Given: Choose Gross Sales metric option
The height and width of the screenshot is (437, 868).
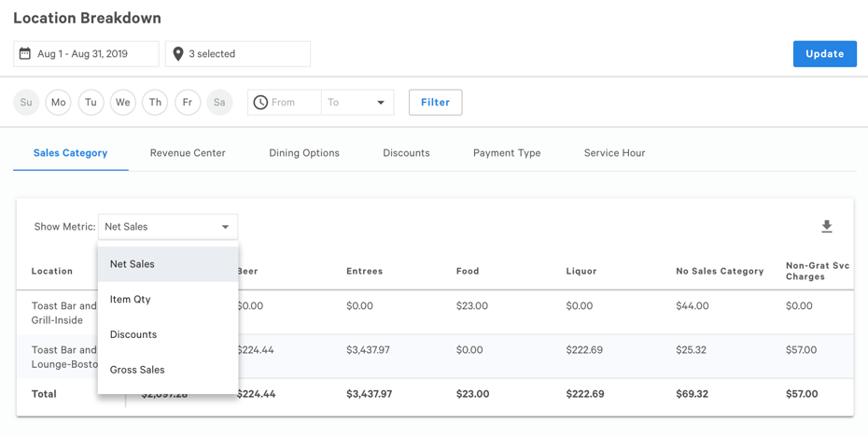Looking at the screenshot, I should coord(137,370).
